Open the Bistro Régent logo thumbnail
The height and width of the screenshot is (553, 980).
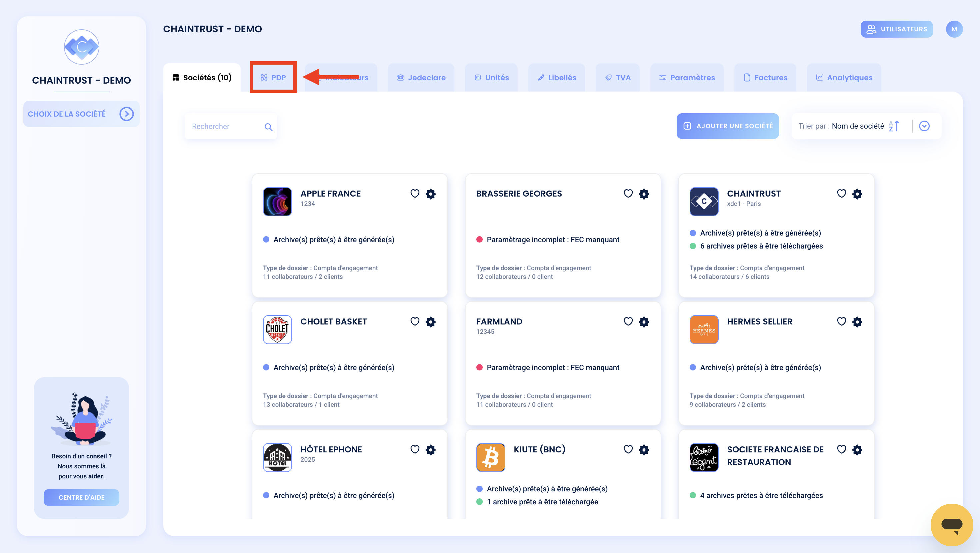point(704,457)
